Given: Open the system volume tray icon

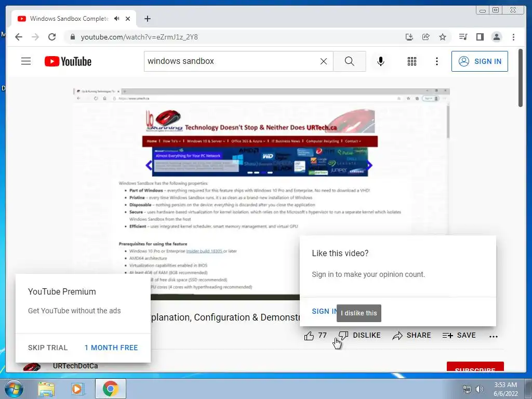Looking at the screenshot, I should 480,389.
